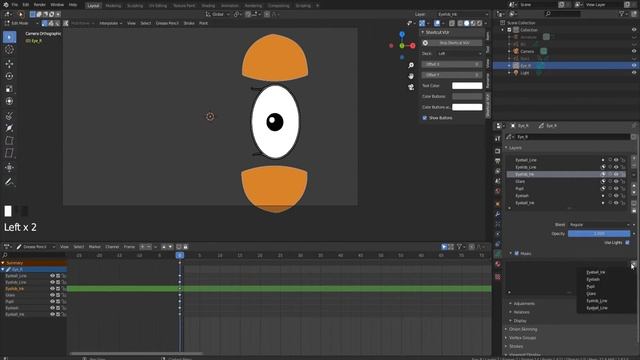Open the Dock side dropdown in the side panel
This screenshot has width=640, height=360.
coord(459,53)
